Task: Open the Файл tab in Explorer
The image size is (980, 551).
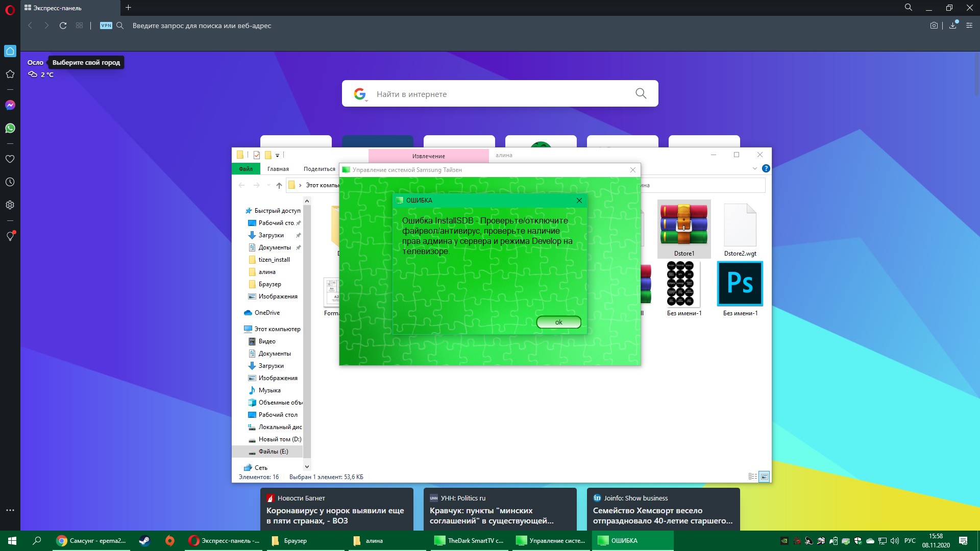Action: coord(246,169)
